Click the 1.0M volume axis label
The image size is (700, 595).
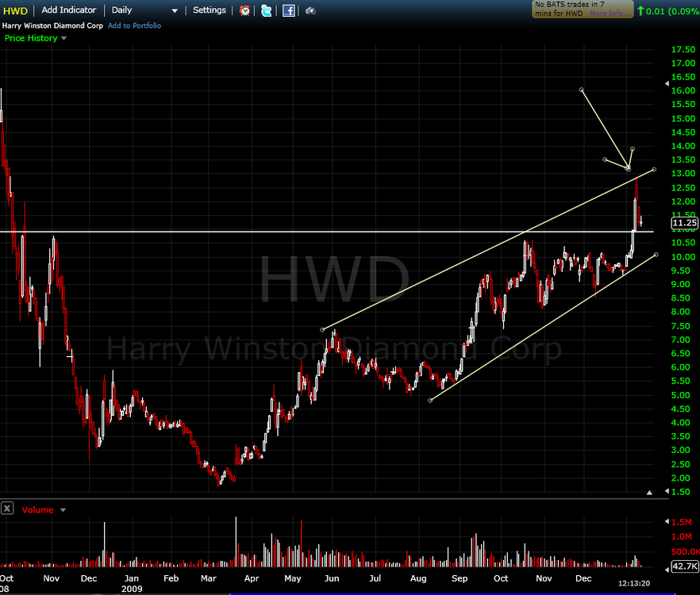[x=681, y=536]
